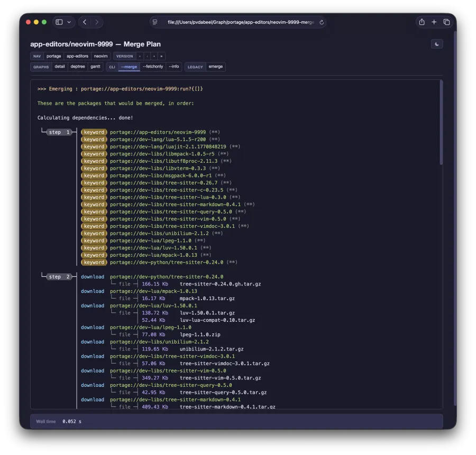
Task: Click portage://dev-lang/lua-5.1.5-r200 in step 1
Action: pos(158,140)
